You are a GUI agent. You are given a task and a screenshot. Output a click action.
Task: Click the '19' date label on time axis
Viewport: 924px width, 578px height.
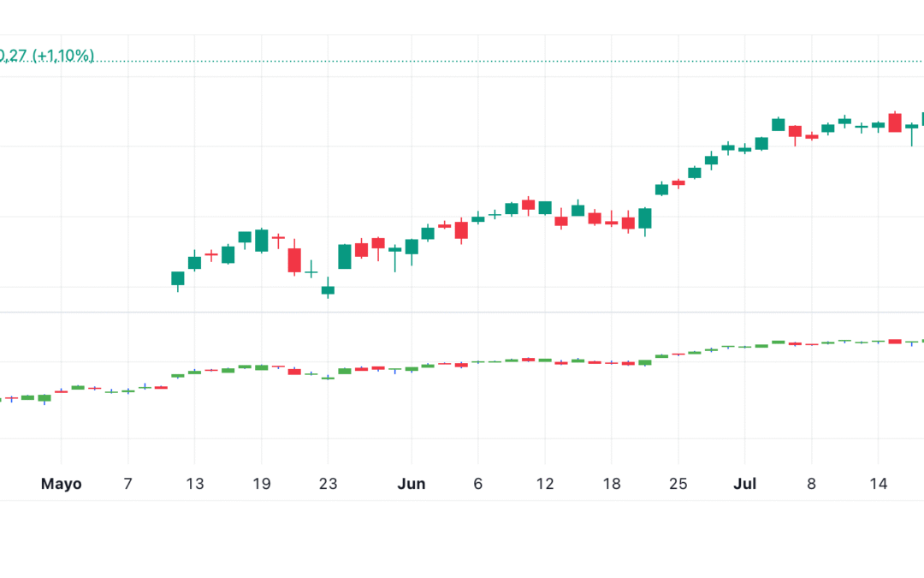click(x=262, y=484)
